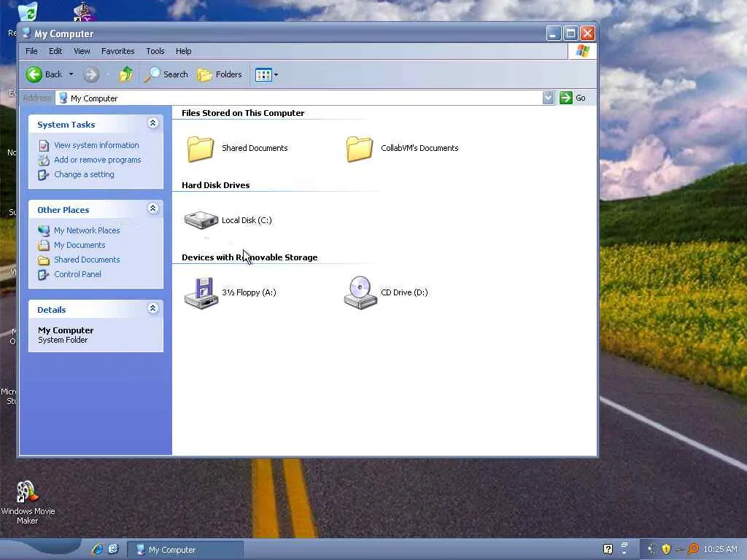Collapse the System Tasks panel
Screen dimensions: 747x560
[x=152, y=123]
